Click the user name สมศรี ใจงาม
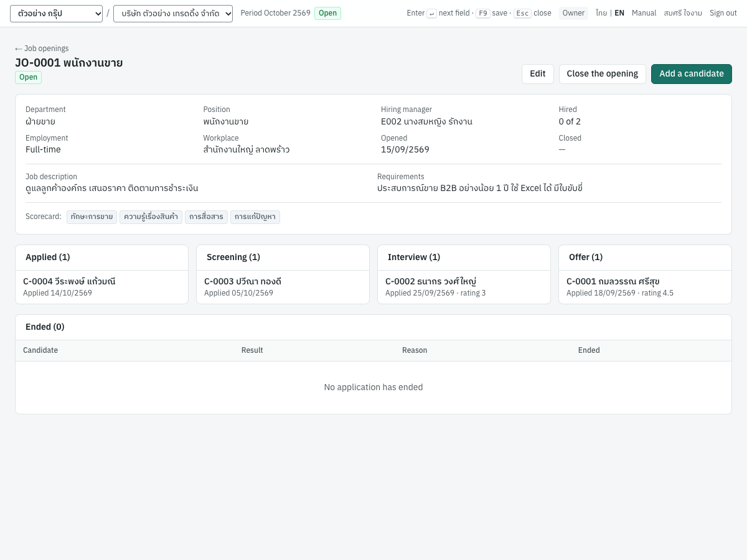Viewport: 747px width, 560px height. pyautogui.click(x=683, y=13)
